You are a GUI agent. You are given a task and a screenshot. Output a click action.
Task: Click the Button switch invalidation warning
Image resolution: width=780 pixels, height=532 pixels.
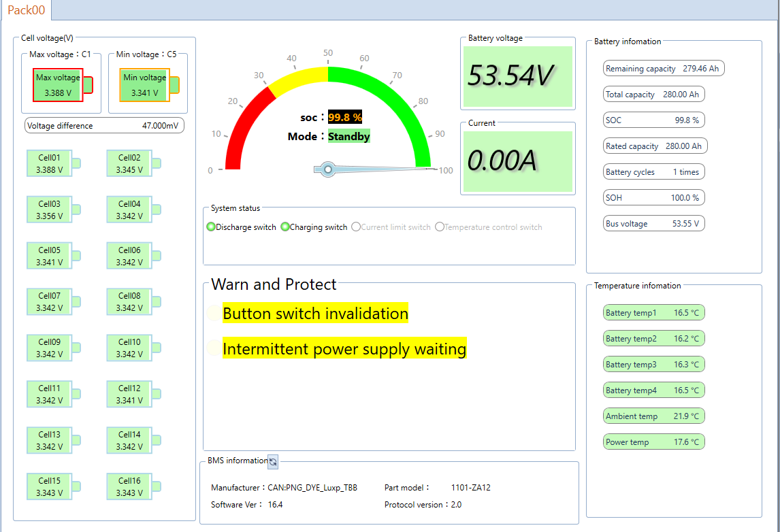point(315,313)
